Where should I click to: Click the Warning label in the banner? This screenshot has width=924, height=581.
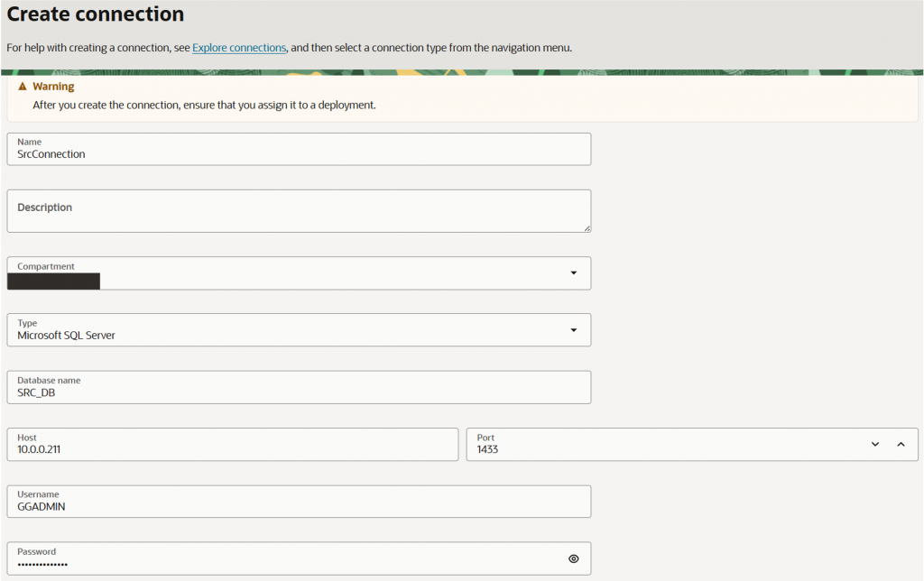[x=53, y=87]
